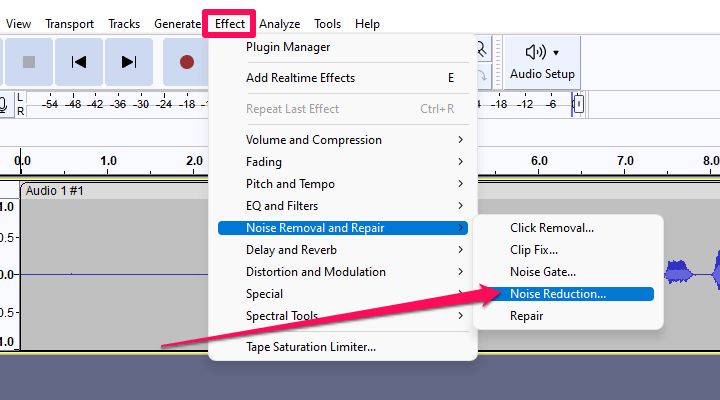Choose Add Realtime Effects
This screenshot has width=720, height=400.
coord(300,78)
